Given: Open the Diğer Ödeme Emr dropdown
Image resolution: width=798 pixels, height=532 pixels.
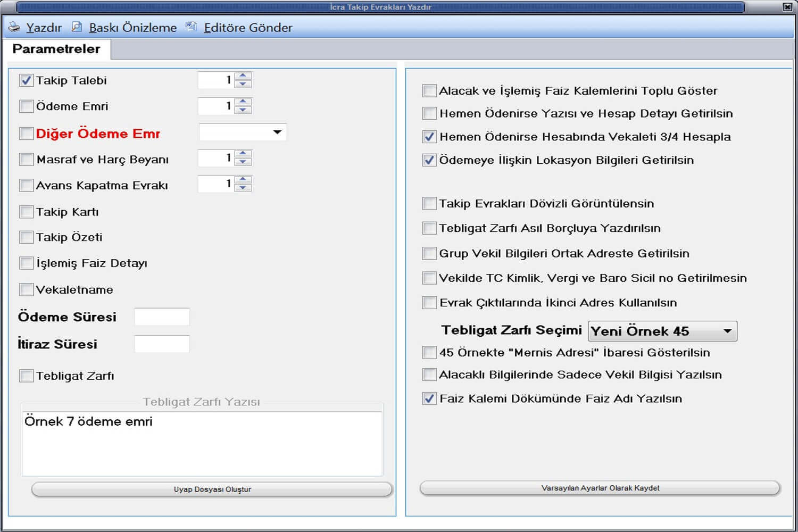Looking at the screenshot, I should (277, 132).
